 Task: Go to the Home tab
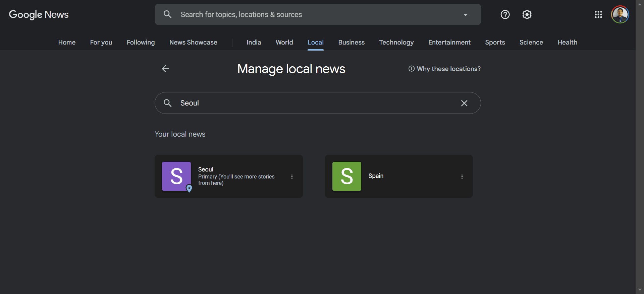coord(67,42)
